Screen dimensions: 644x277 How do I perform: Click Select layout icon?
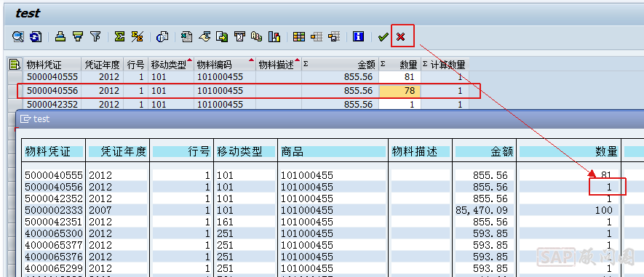(317, 37)
